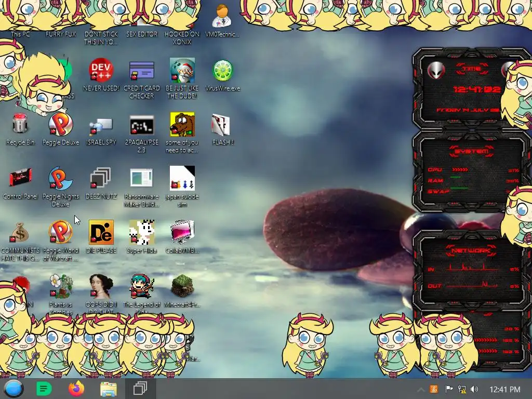
Task: Click the blue Start orb
Action: click(14, 389)
